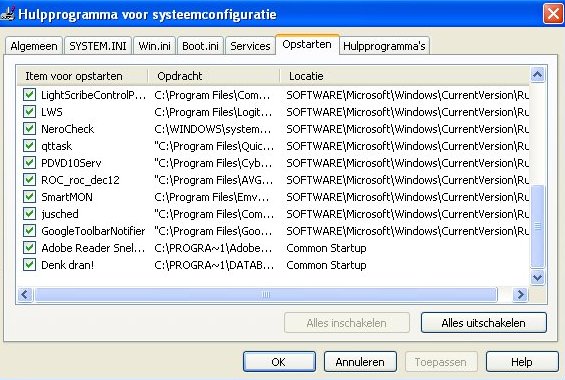Click the horizontal scroll left arrow

pos(25,295)
